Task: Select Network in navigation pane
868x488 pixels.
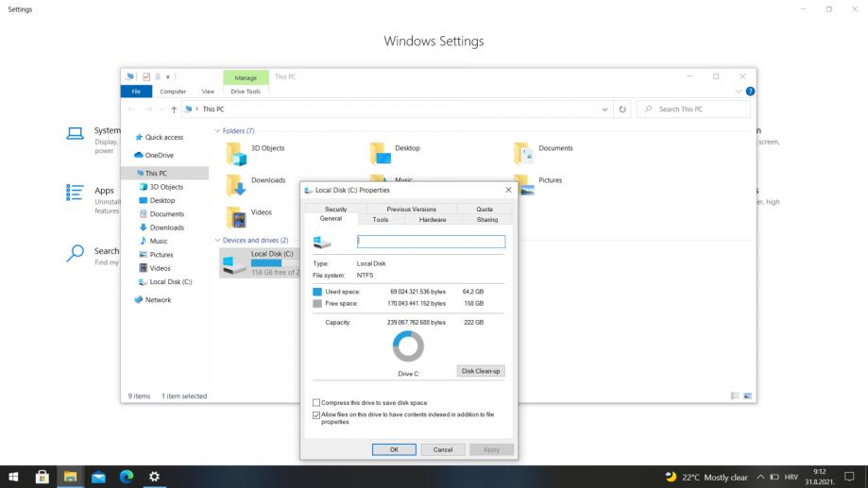Action: [x=158, y=300]
